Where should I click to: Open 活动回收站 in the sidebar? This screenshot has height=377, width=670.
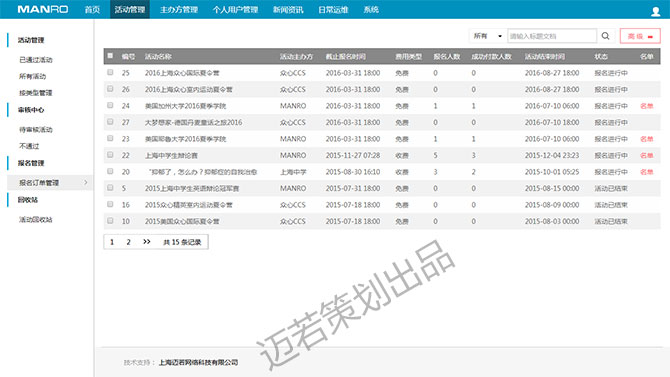click(x=35, y=220)
